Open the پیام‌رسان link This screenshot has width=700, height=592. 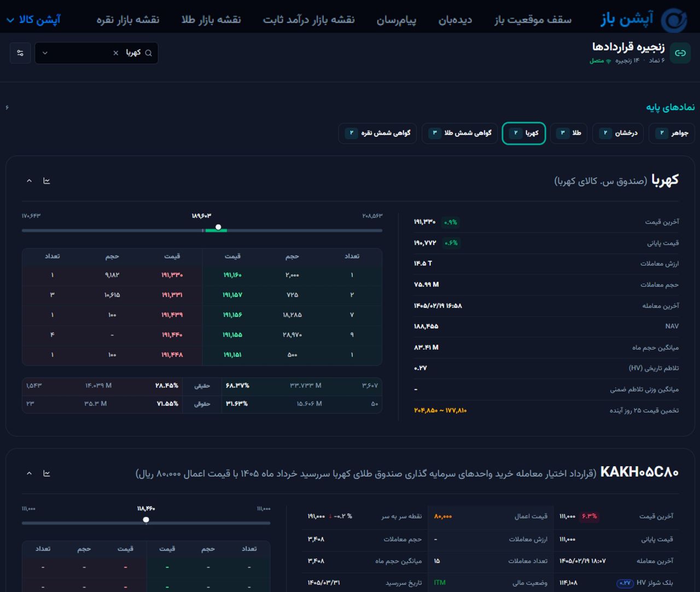pyautogui.click(x=396, y=20)
